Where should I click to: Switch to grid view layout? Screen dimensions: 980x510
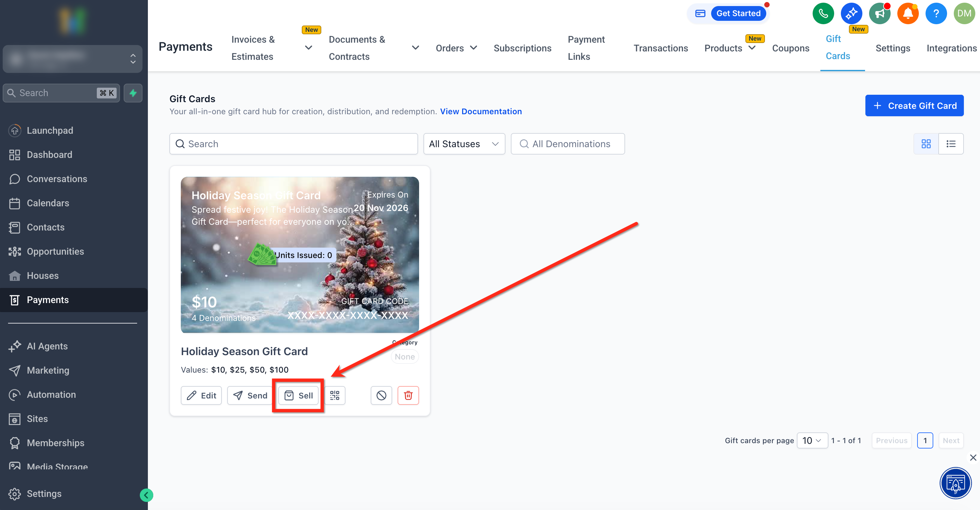(x=926, y=144)
